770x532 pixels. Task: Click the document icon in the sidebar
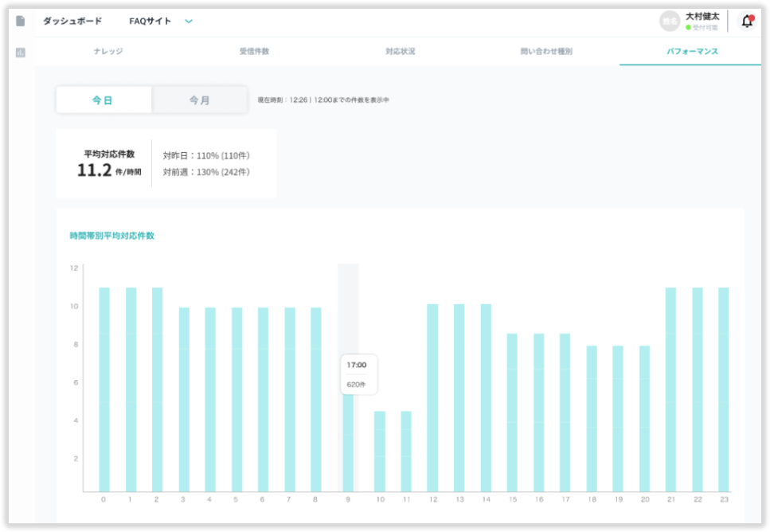(21, 21)
